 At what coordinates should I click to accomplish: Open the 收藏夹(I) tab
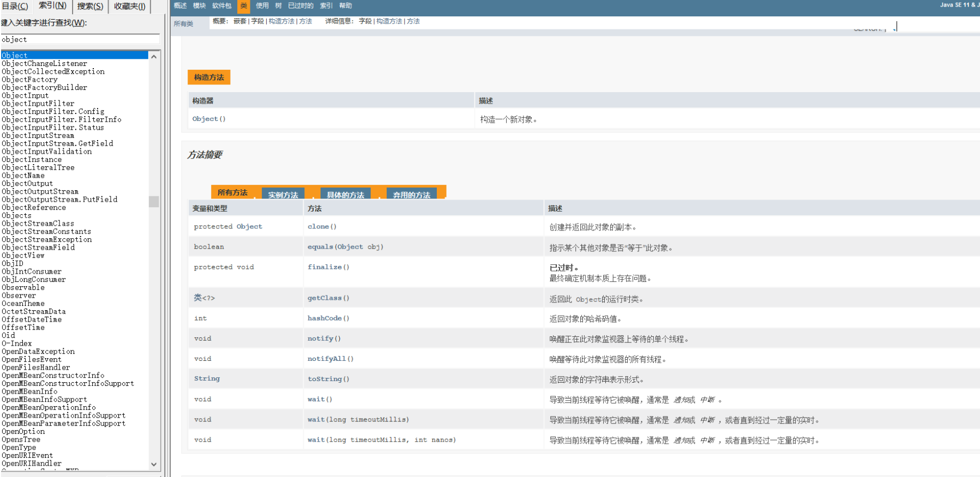tap(130, 7)
